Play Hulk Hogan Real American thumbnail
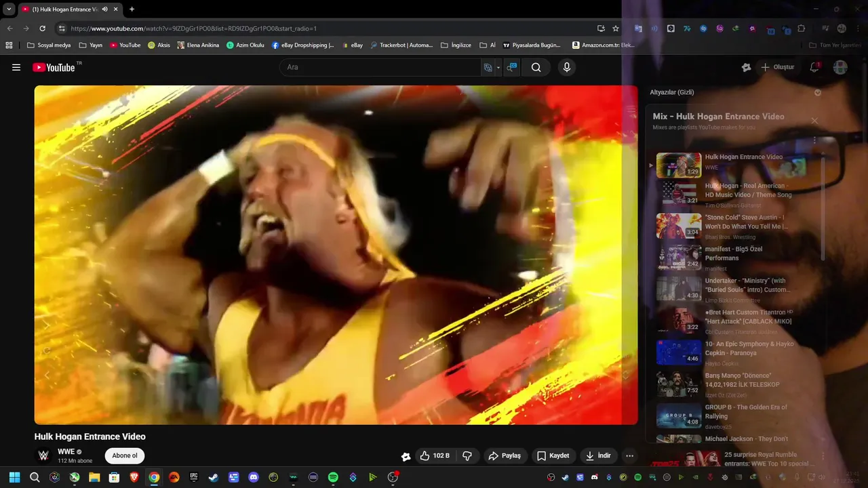Viewport: 868px width, 488px height. pos(679,194)
